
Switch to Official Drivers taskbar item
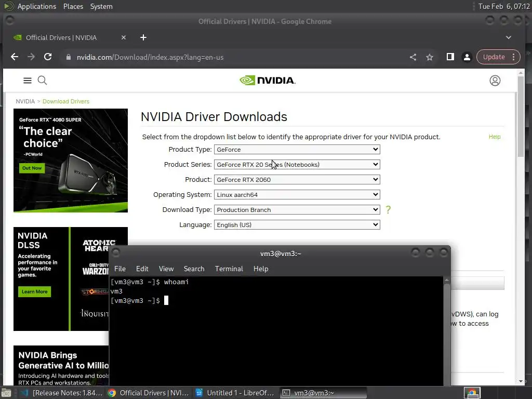(x=148, y=393)
